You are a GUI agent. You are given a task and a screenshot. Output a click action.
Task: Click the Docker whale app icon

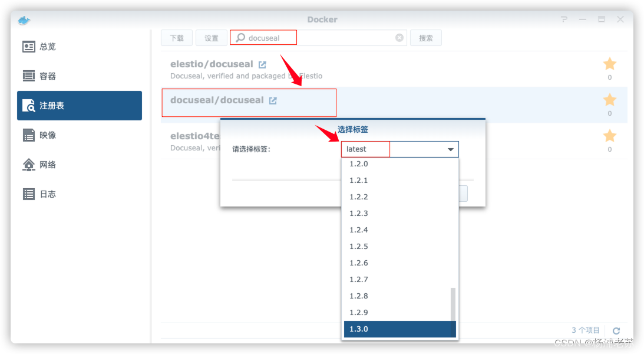coord(24,19)
